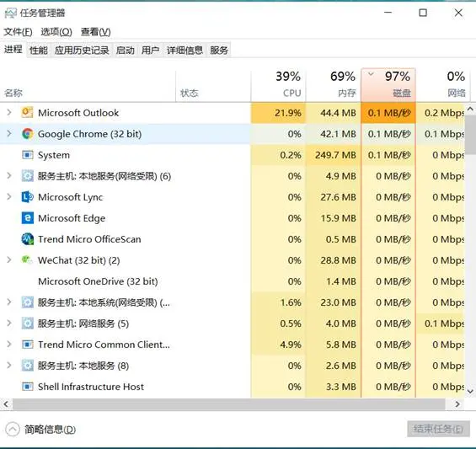Expand 服务主机: 本地服务 (8) row
The height and width of the screenshot is (449, 476).
(x=8, y=366)
